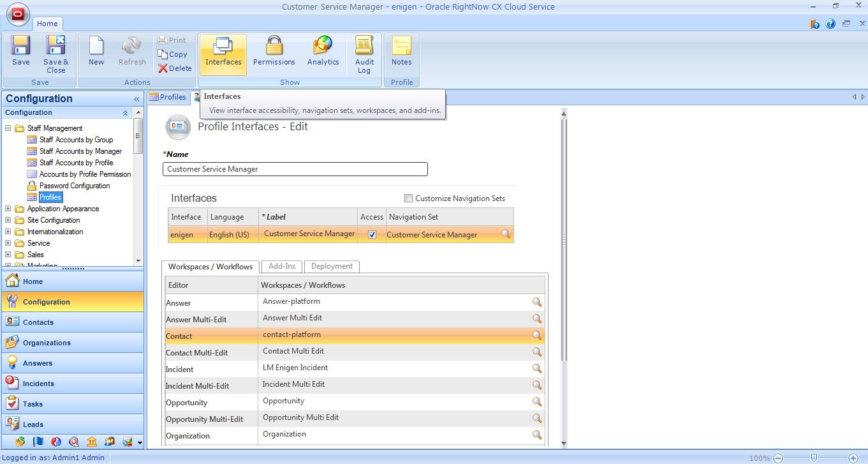Image resolution: width=868 pixels, height=464 pixels.
Task: Switch to the Deployment tab
Action: pos(332,266)
